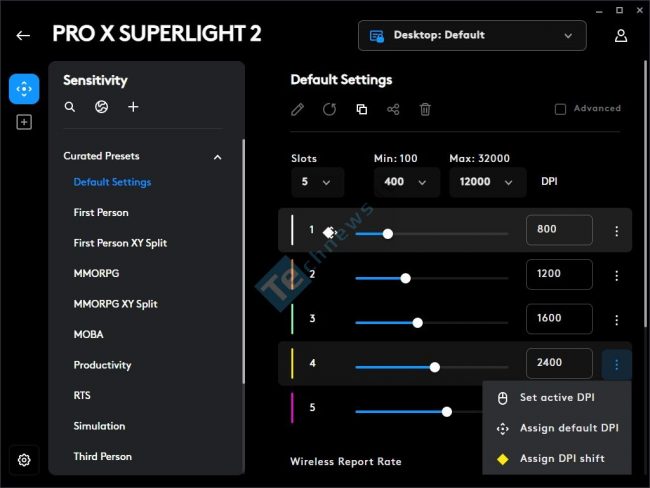Image resolution: width=650 pixels, height=488 pixels.
Task: Select the Sensitivity DPI sidebar icon
Action: (24, 89)
